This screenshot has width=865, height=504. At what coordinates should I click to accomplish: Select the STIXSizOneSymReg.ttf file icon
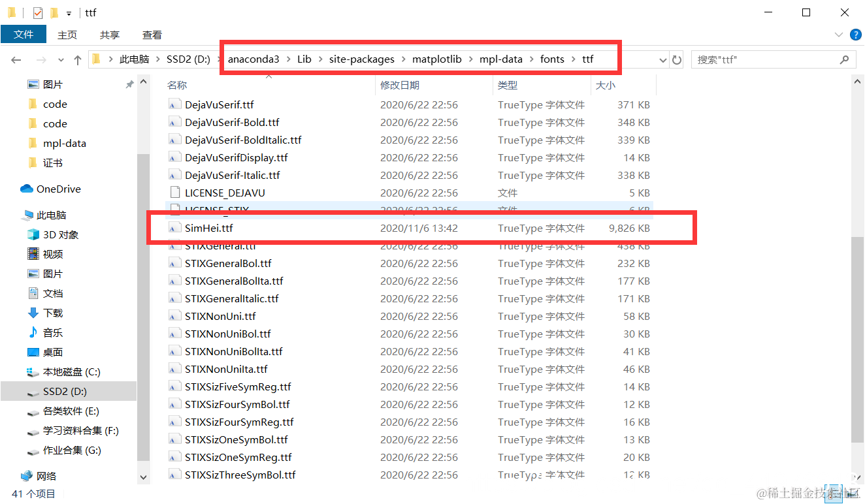coord(174,457)
